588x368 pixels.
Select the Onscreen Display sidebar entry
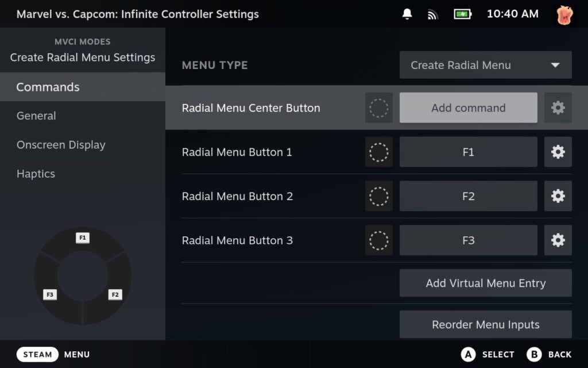tap(61, 145)
